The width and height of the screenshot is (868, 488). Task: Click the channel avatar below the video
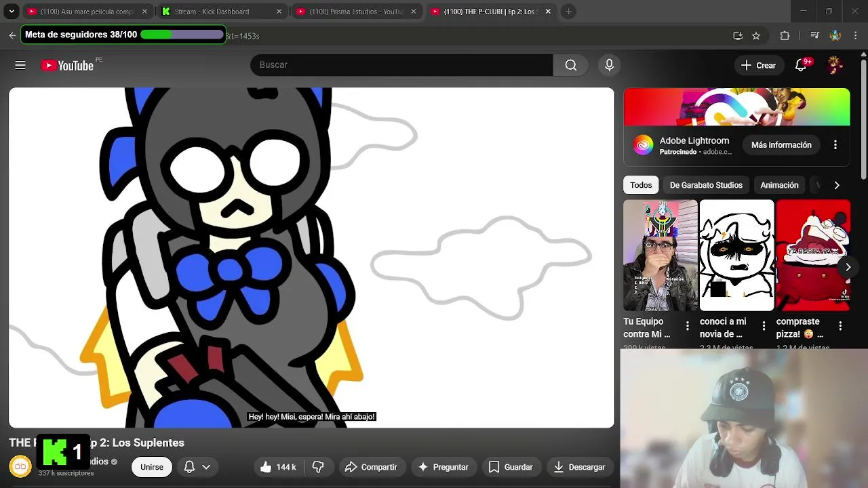(x=20, y=466)
